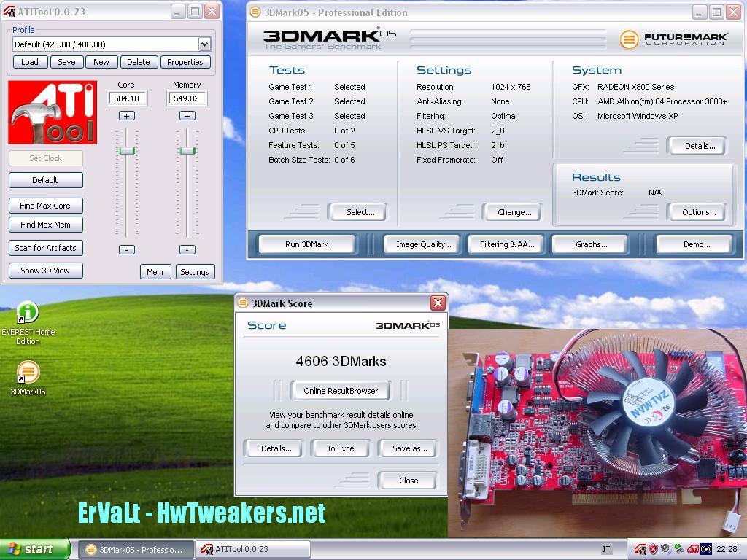Start Find Max Mem in ATITool
Screen dimensions: 747x560
pos(45,225)
